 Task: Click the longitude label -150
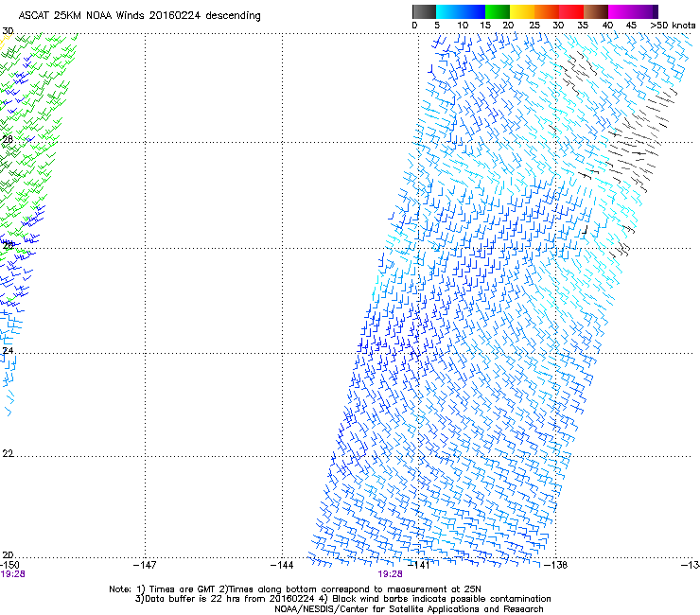point(9,565)
